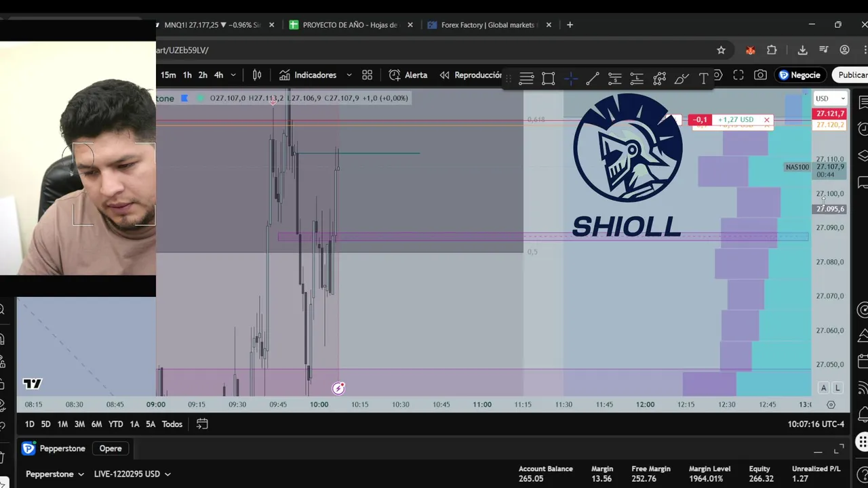Select the 2h timeframe
868x488 pixels.
[203, 75]
